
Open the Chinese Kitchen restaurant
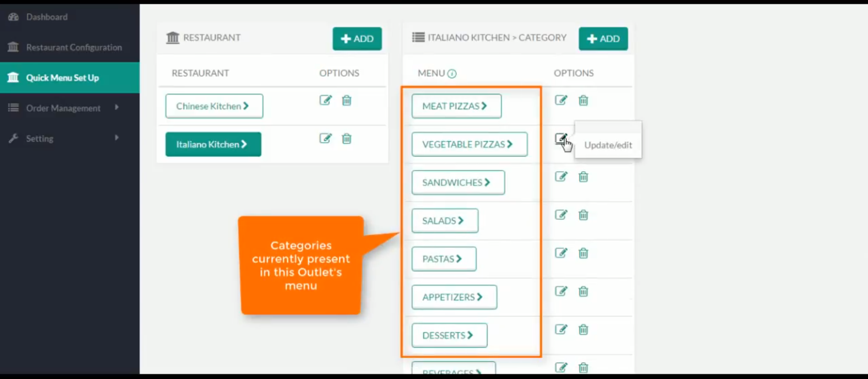pos(214,106)
